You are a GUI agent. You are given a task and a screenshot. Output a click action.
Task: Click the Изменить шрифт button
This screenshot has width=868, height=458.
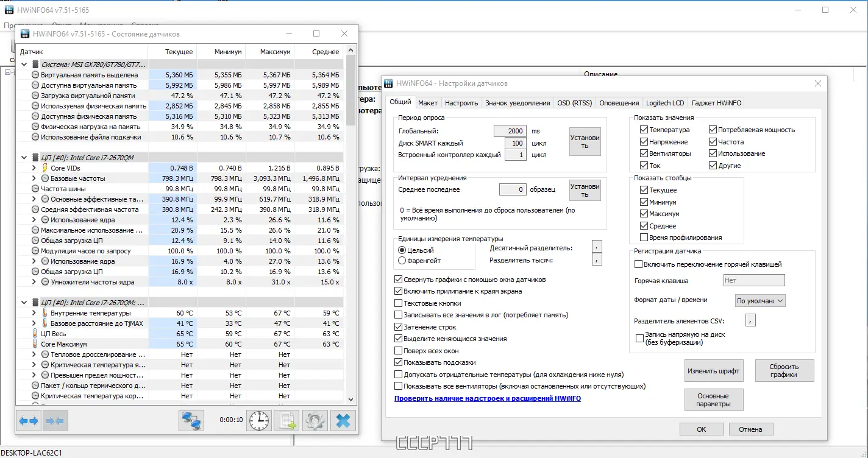click(x=714, y=370)
